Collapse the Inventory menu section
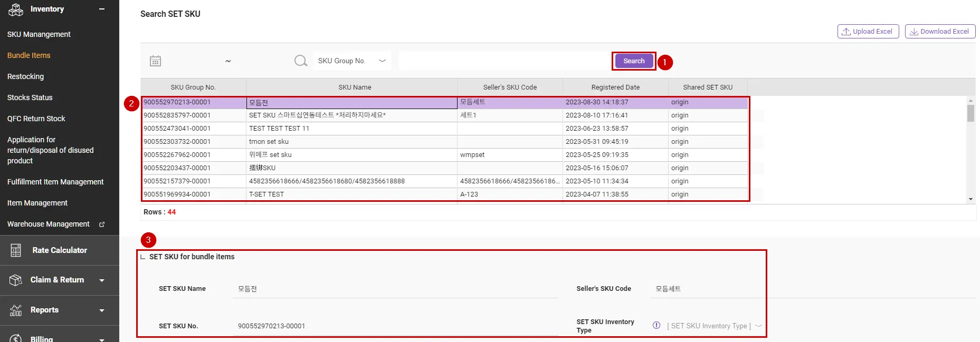Screen dimensions: 980x342 102,9
